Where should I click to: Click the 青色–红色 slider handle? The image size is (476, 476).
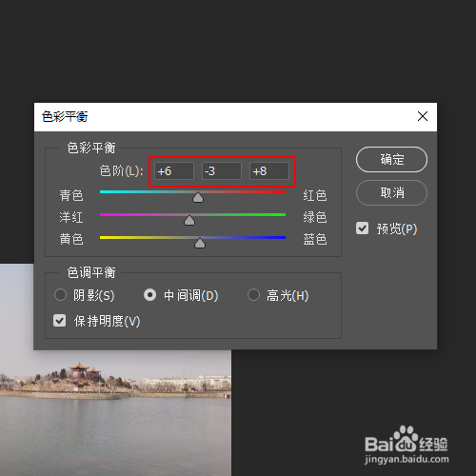click(198, 197)
